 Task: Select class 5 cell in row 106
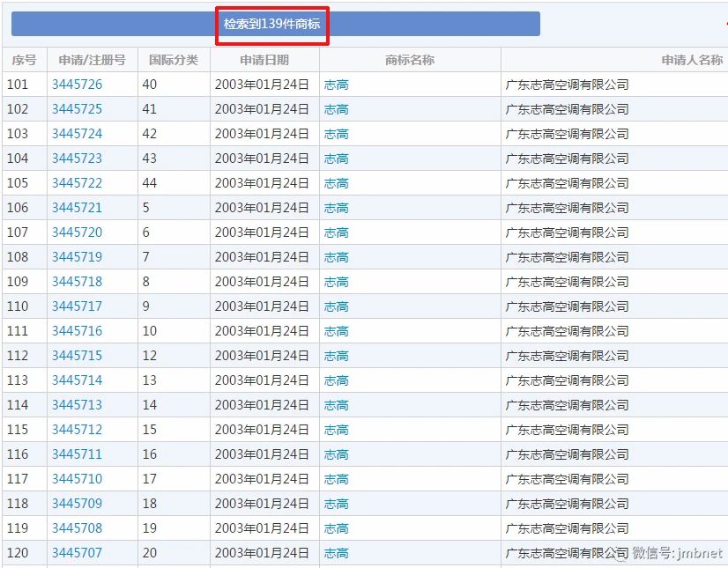pyautogui.click(x=174, y=208)
